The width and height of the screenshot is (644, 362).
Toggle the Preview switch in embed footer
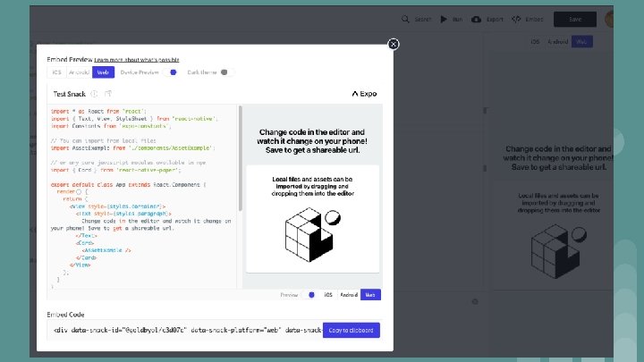pyautogui.click(x=309, y=295)
